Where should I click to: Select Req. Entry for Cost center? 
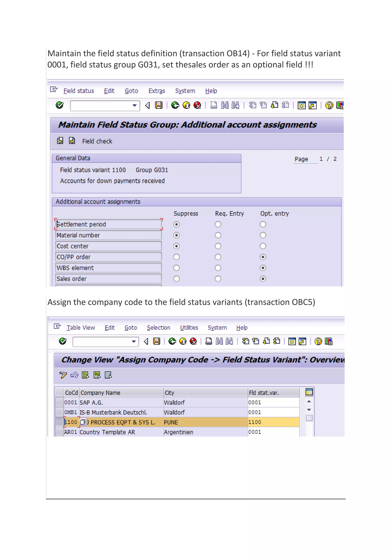point(218,246)
